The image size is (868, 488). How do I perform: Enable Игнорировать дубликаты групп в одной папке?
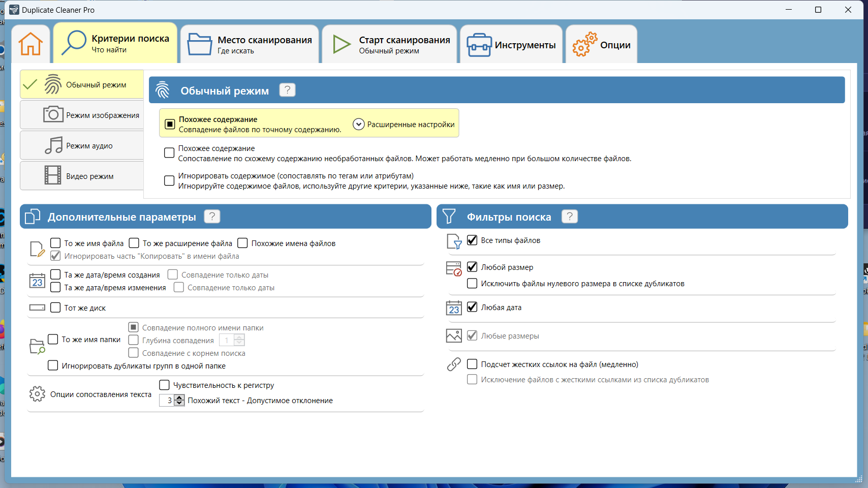click(x=53, y=365)
